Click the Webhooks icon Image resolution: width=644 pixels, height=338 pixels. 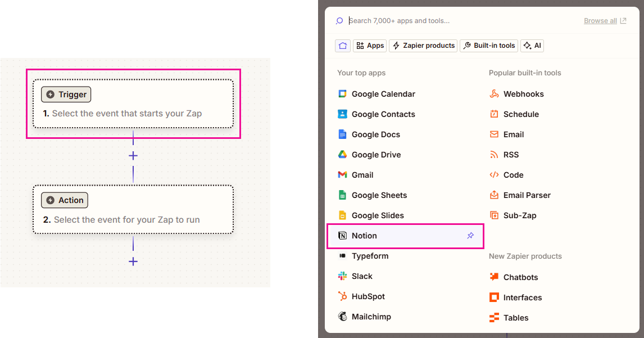[x=494, y=94]
